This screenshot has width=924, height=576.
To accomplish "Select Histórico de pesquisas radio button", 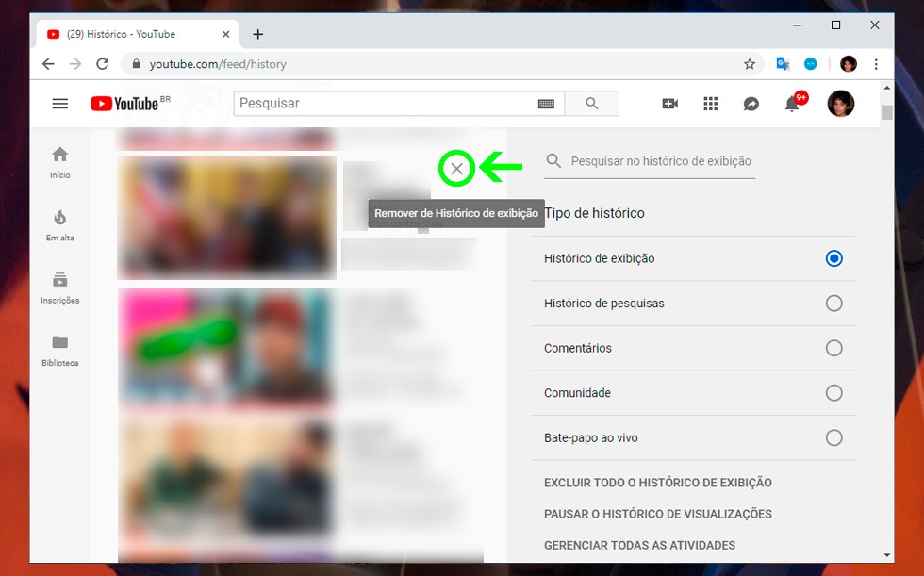I will tap(833, 304).
